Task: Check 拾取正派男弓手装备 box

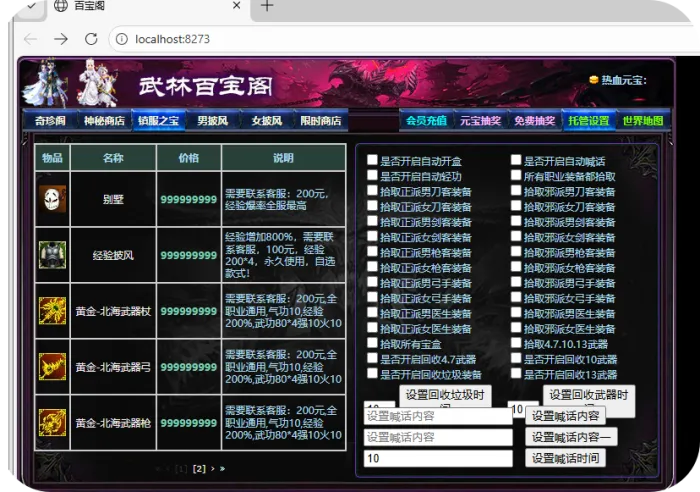Action: click(372, 282)
